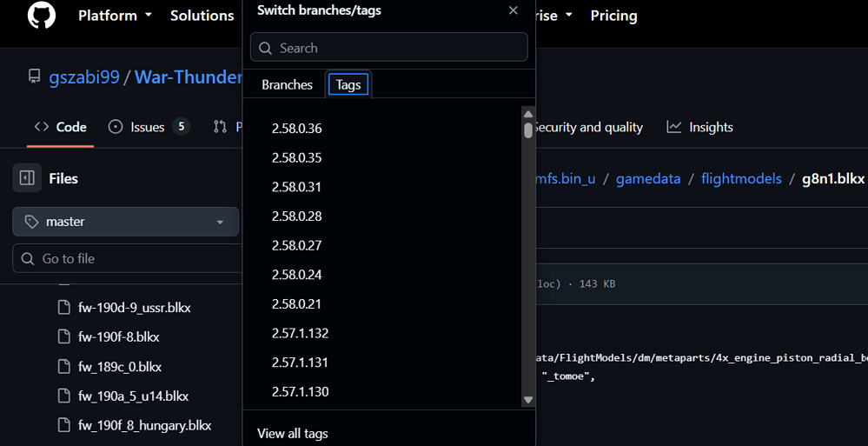Viewport: 868px width, 446px height.
Task: Select the Tags tab
Action: tap(348, 85)
